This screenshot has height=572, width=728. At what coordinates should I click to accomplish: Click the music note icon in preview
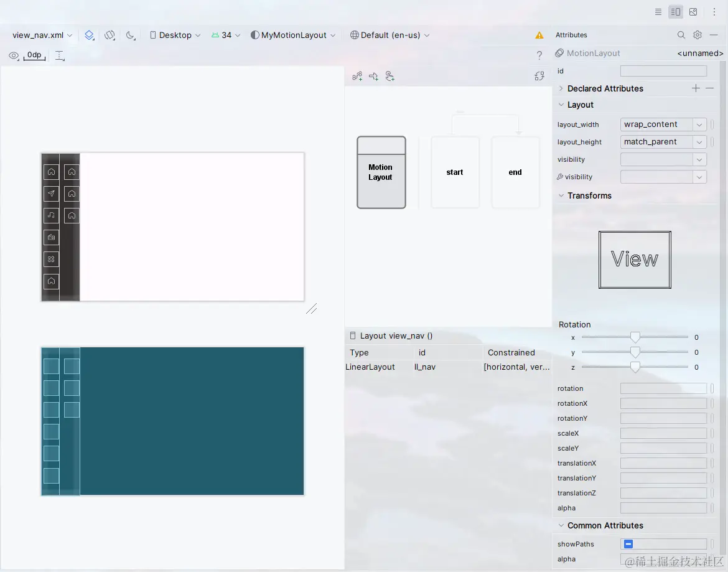[x=51, y=215]
